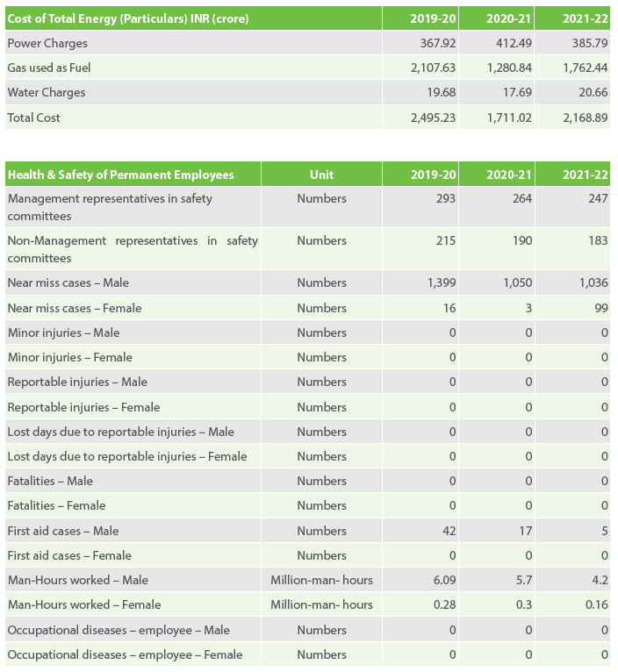Select Water Charges value 19.68
The image size is (618, 672).
442,93
